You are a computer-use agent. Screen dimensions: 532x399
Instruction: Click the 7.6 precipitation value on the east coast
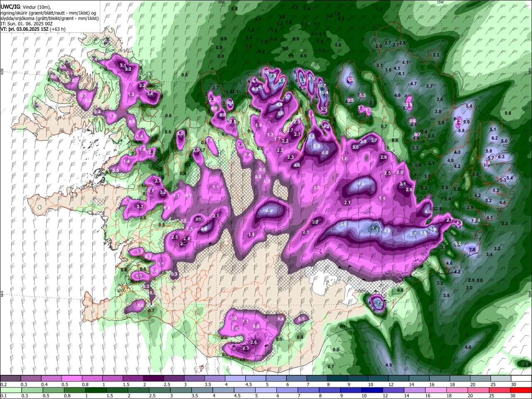pos(472,249)
